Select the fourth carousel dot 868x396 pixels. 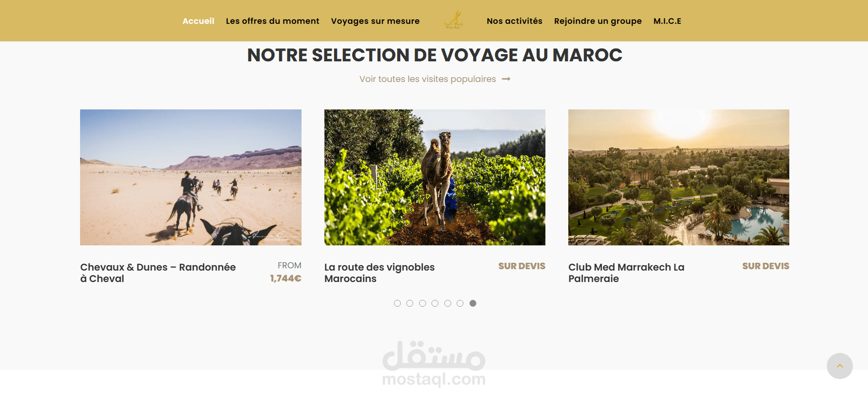pos(435,303)
